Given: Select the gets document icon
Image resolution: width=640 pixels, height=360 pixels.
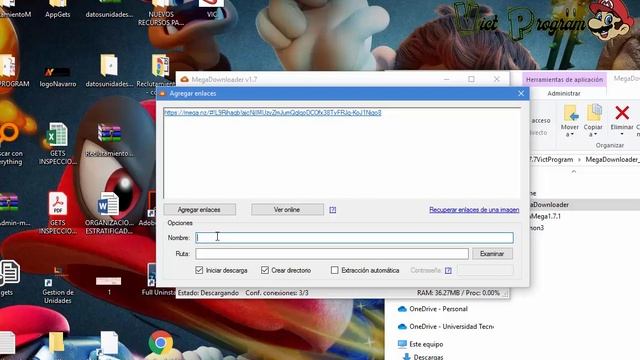Looking at the screenshot, I should click(10, 272).
